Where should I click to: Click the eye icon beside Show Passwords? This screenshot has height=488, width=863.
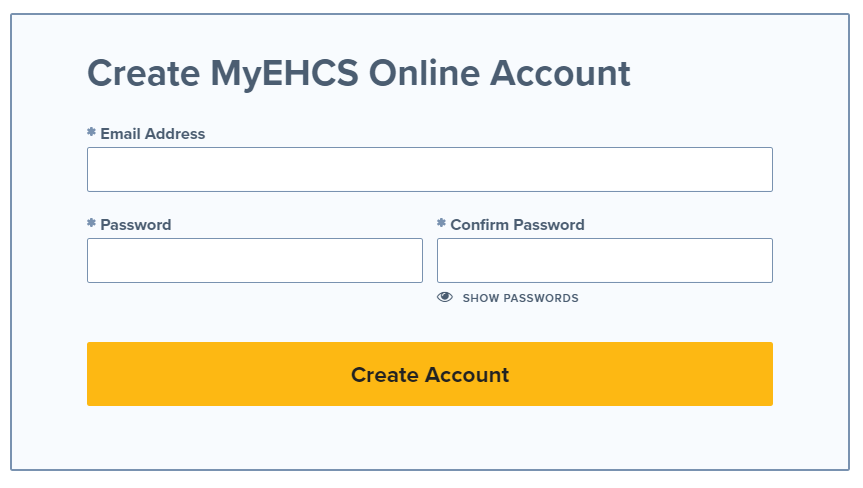point(445,298)
